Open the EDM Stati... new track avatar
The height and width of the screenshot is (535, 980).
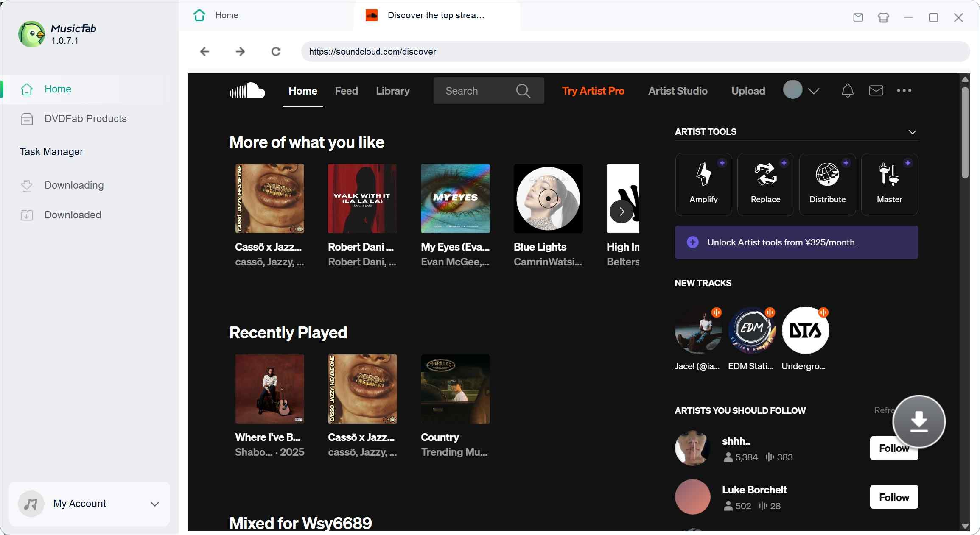click(752, 330)
